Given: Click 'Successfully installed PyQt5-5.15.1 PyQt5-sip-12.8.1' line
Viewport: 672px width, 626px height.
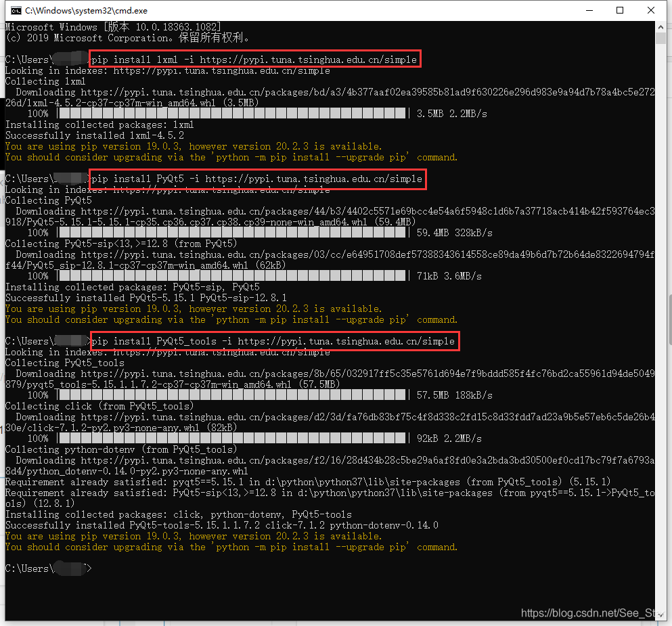Looking at the screenshot, I should coord(146,298).
